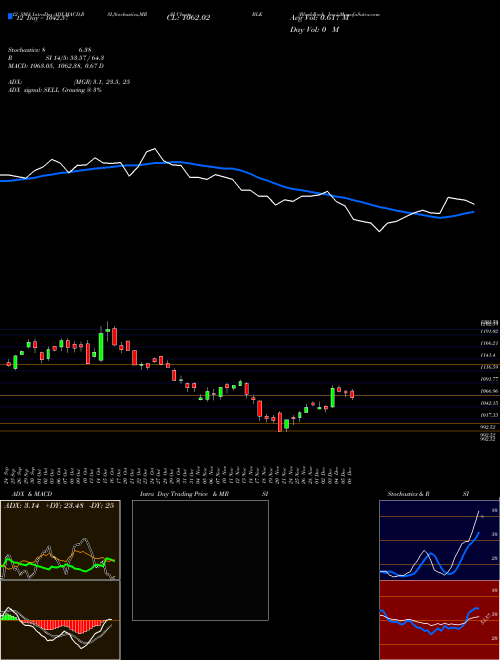The image size is (500, 660).
Task: Click the RSI 14/5 values text
Action: (x=56, y=58)
